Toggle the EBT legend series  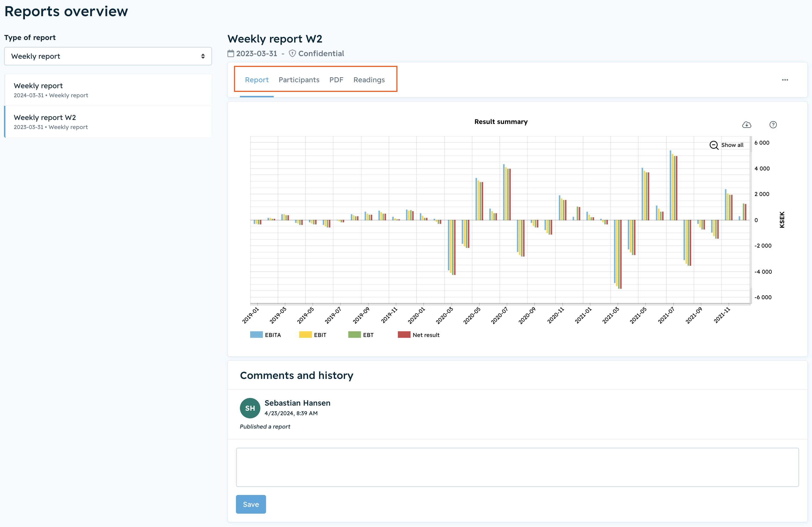(361, 335)
